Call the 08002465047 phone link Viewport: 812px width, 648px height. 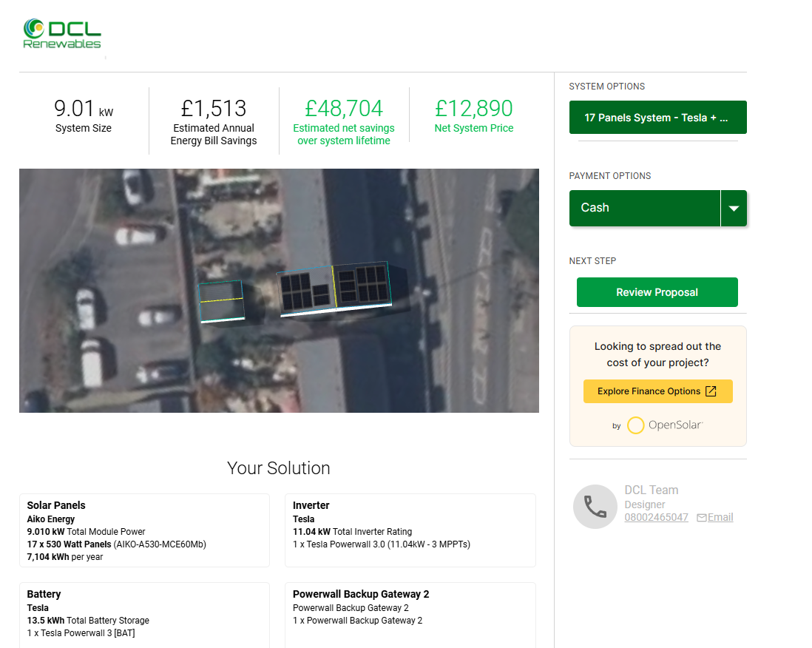656,518
